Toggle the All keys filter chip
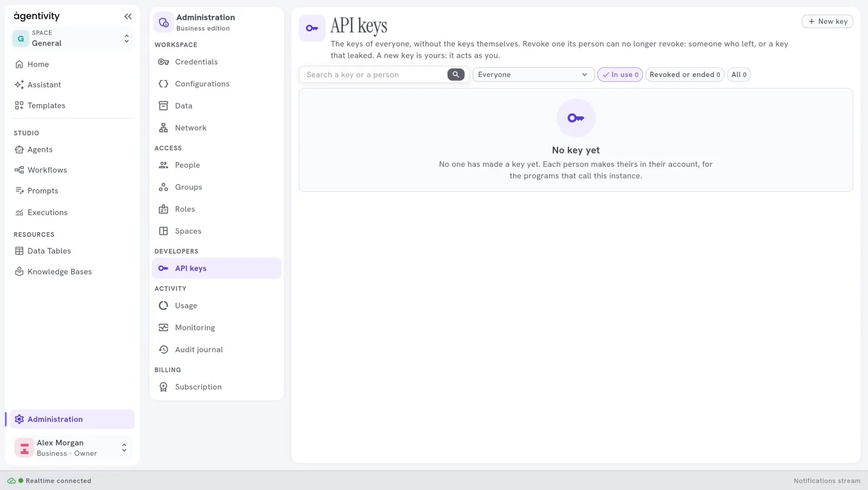 click(x=738, y=75)
